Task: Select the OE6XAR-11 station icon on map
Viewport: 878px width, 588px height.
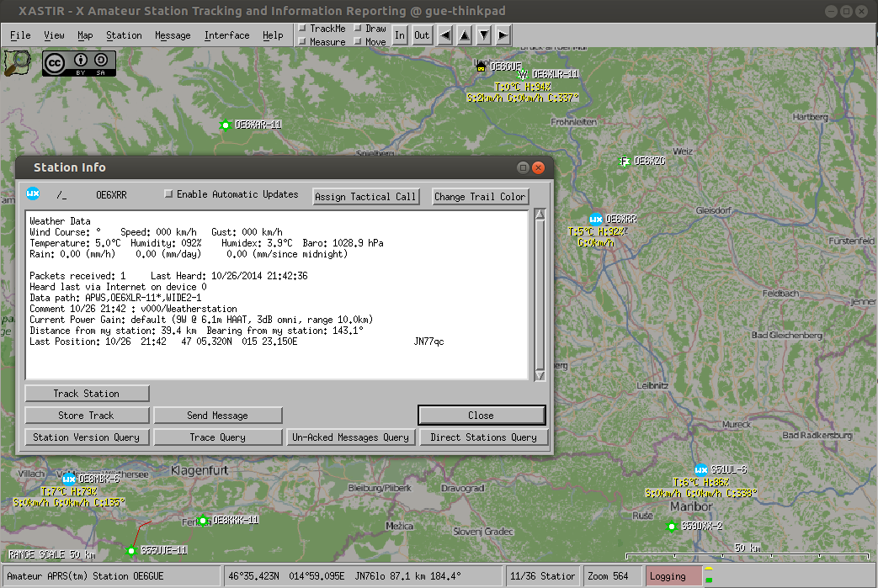Action: pos(225,124)
